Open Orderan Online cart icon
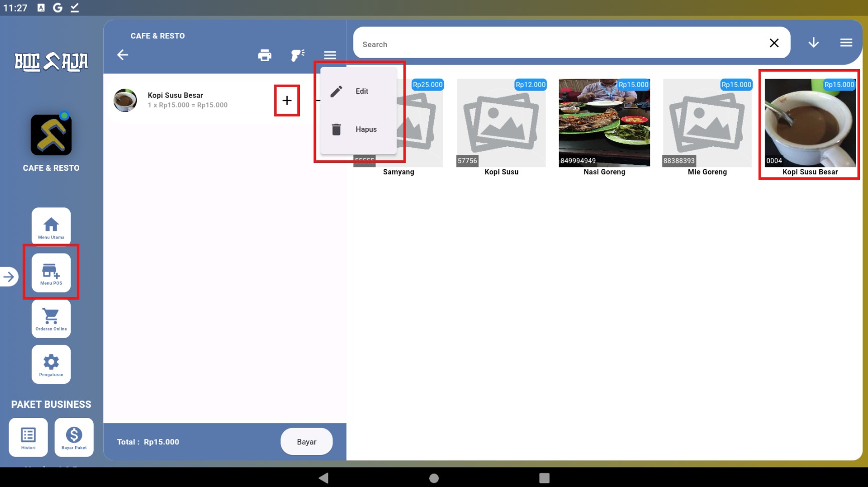868x487 pixels. click(51, 319)
